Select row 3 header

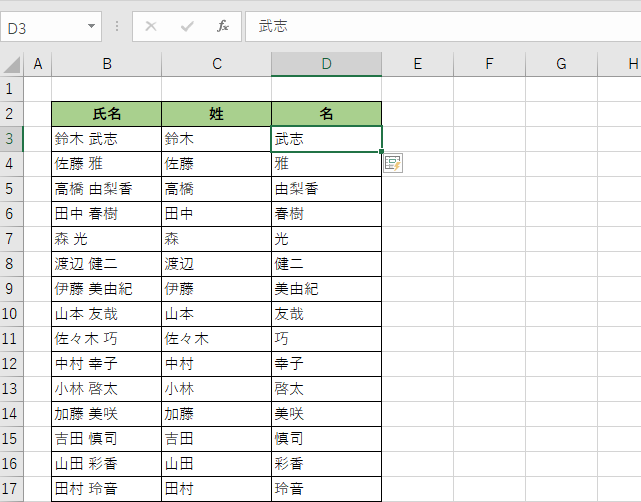[x=11, y=139]
